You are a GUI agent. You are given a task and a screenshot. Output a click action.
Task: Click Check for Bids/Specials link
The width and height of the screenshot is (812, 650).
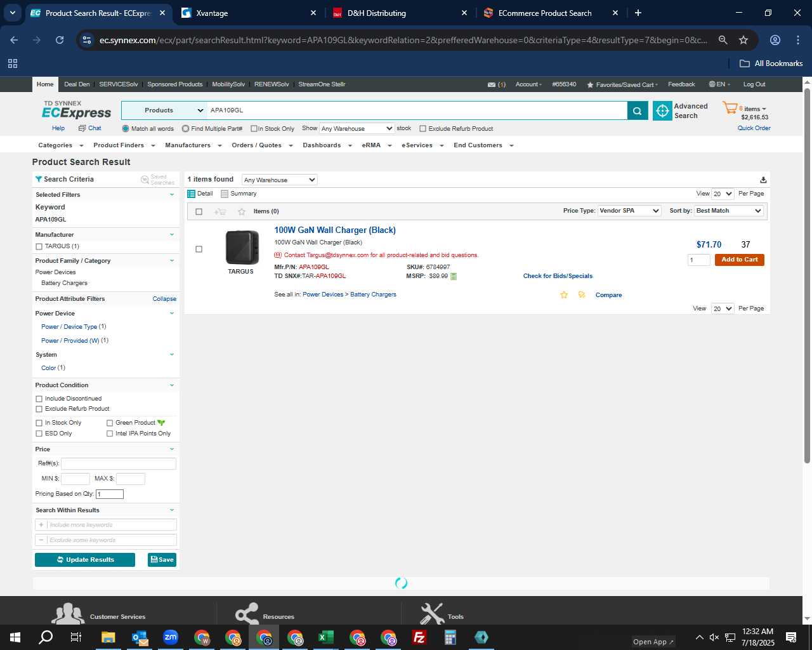558,276
